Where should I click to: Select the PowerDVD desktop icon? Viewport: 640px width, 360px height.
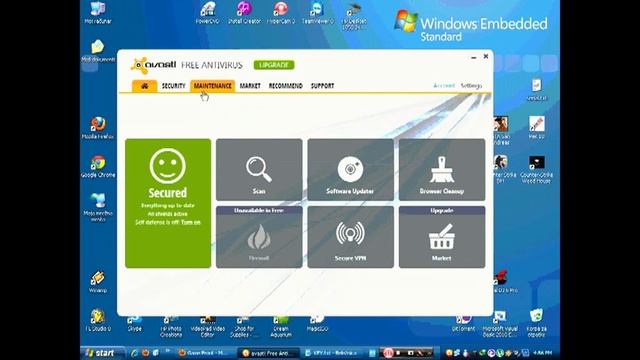pos(207,12)
